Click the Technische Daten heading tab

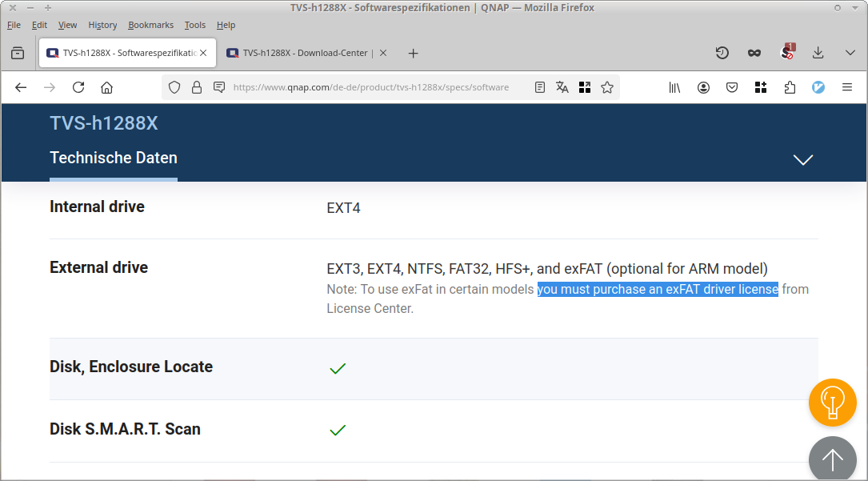[114, 158]
